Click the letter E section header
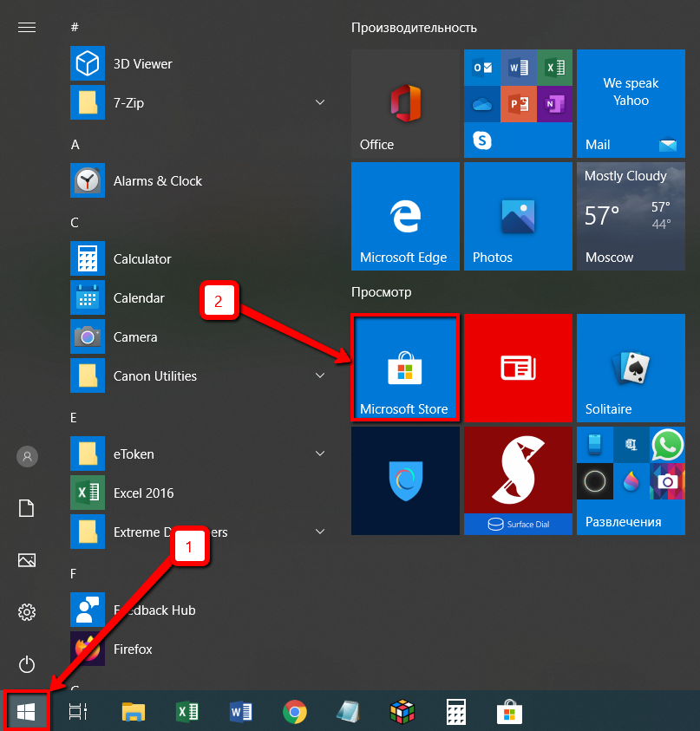The height and width of the screenshot is (731, 700). (74, 418)
